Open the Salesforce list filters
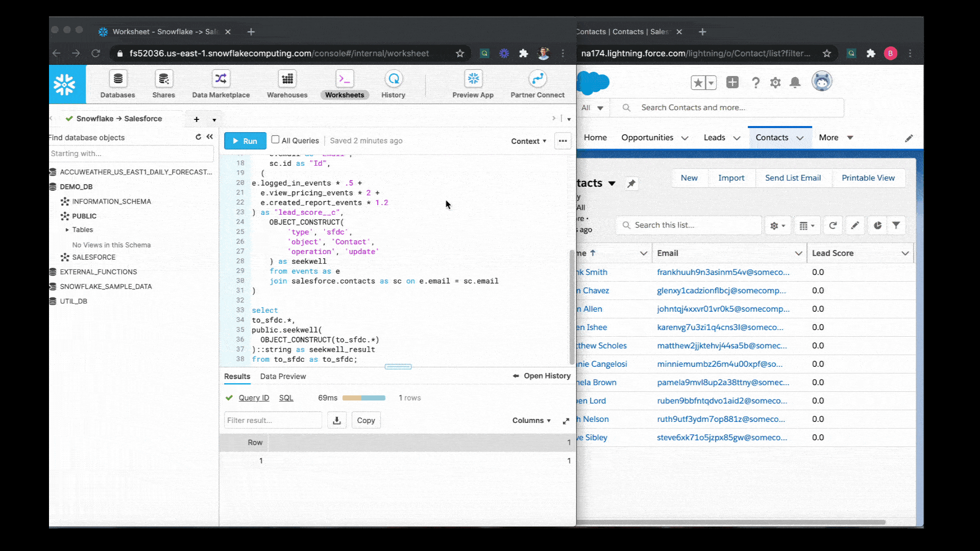 tap(897, 225)
